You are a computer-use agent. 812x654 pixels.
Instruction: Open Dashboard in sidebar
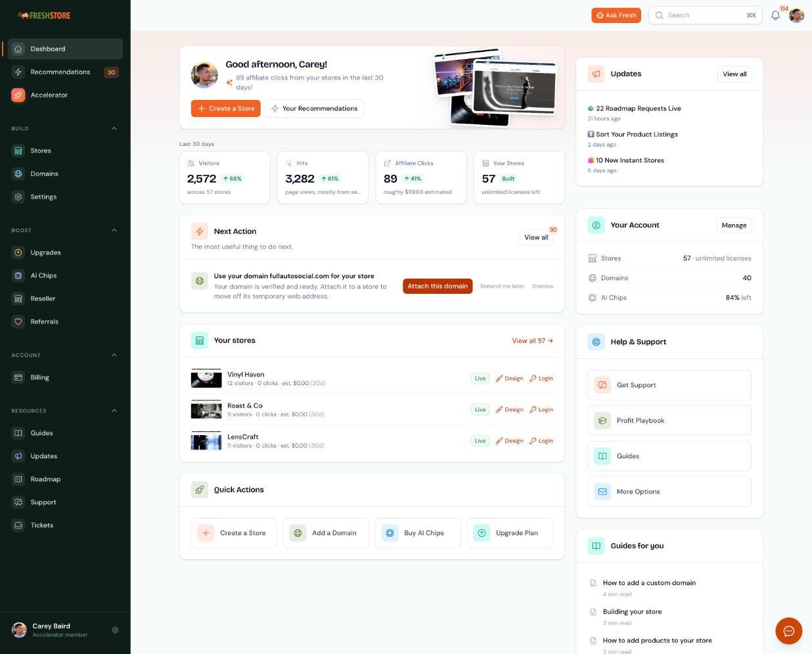[x=65, y=49]
